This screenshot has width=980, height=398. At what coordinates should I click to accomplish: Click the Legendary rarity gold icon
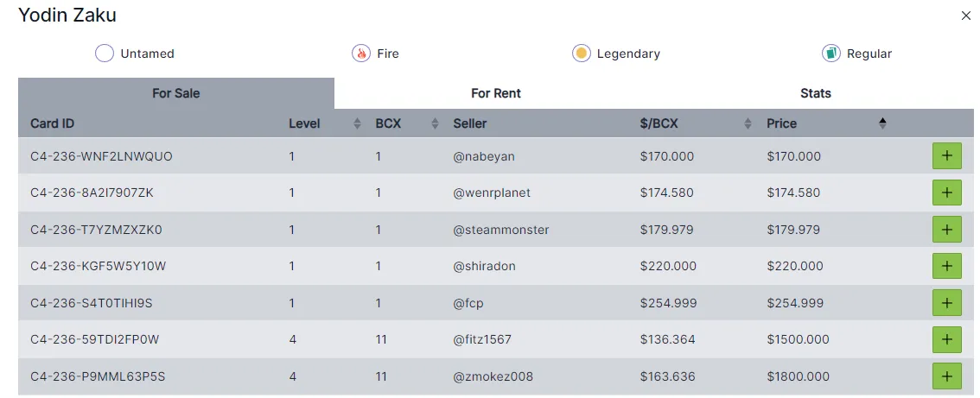click(582, 54)
